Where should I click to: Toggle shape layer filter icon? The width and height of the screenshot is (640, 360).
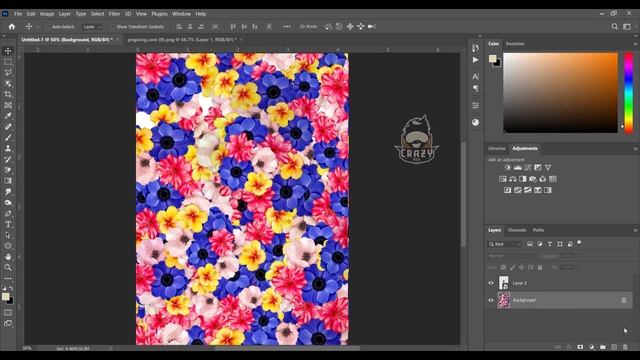[x=560, y=244]
